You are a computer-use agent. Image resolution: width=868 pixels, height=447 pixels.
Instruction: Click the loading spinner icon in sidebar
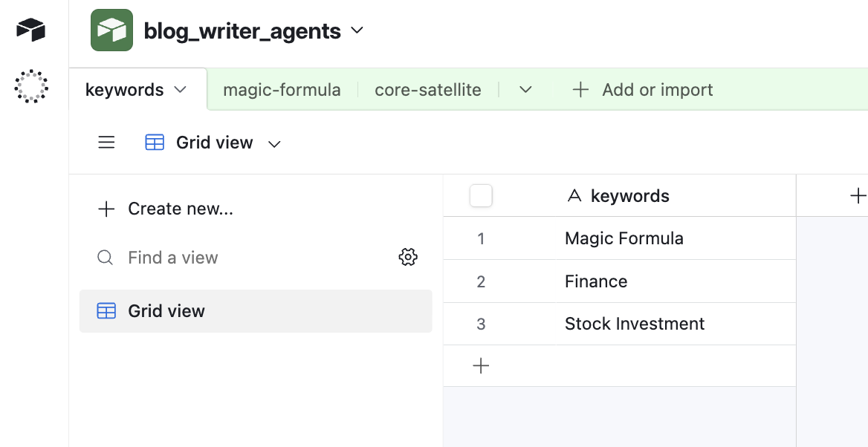31,86
